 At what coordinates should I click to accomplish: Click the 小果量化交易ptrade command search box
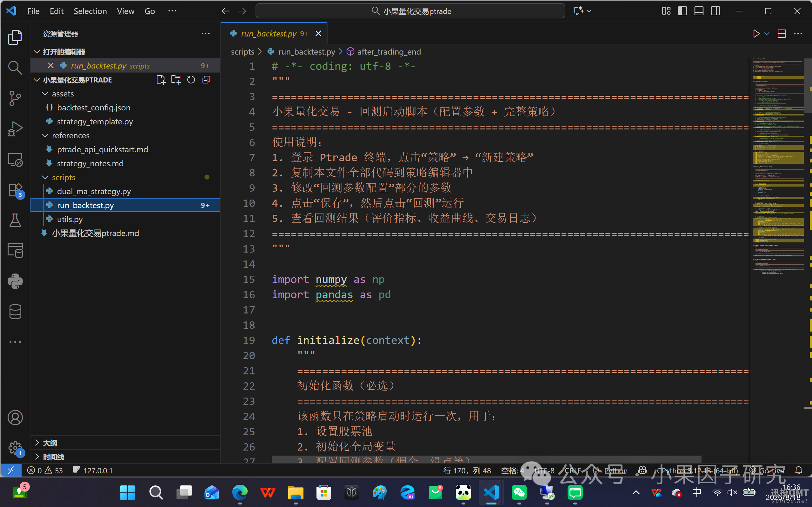[x=410, y=11]
